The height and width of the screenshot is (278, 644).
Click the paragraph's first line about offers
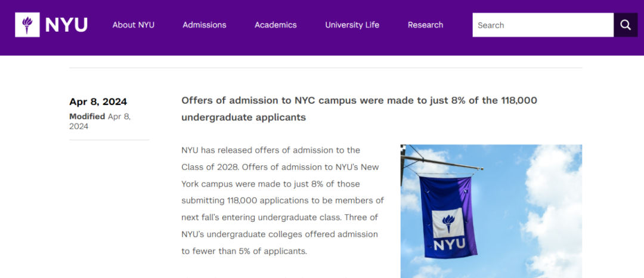tap(271, 150)
